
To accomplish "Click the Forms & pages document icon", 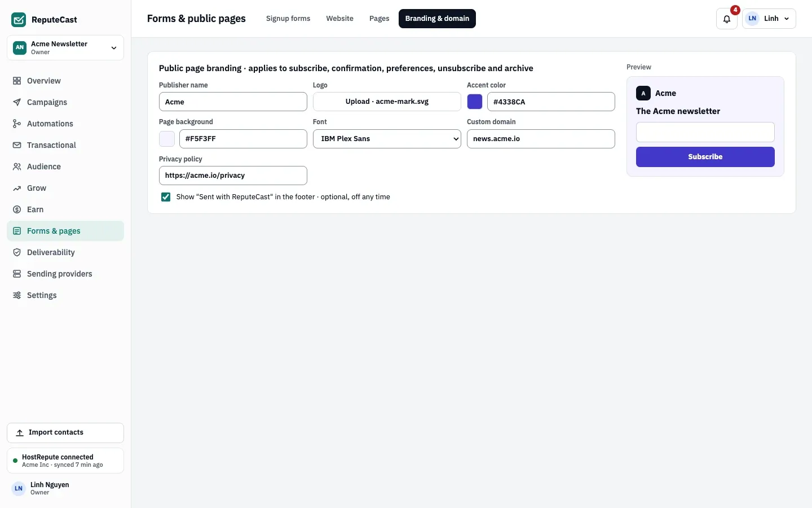I will [17, 231].
